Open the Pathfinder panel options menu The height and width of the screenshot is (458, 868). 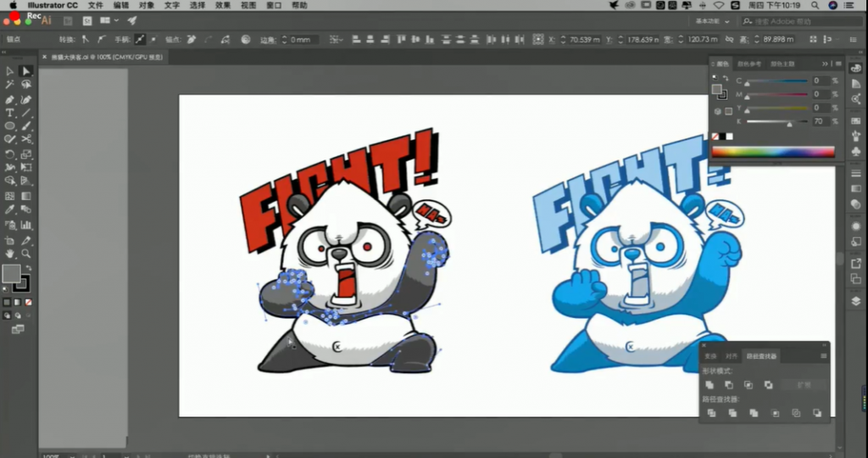[824, 356]
